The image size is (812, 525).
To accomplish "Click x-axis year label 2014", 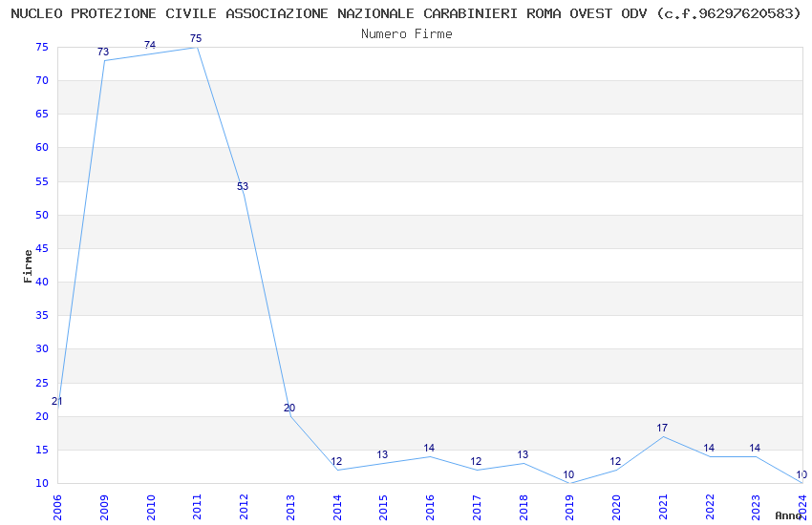I will (337, 507).
